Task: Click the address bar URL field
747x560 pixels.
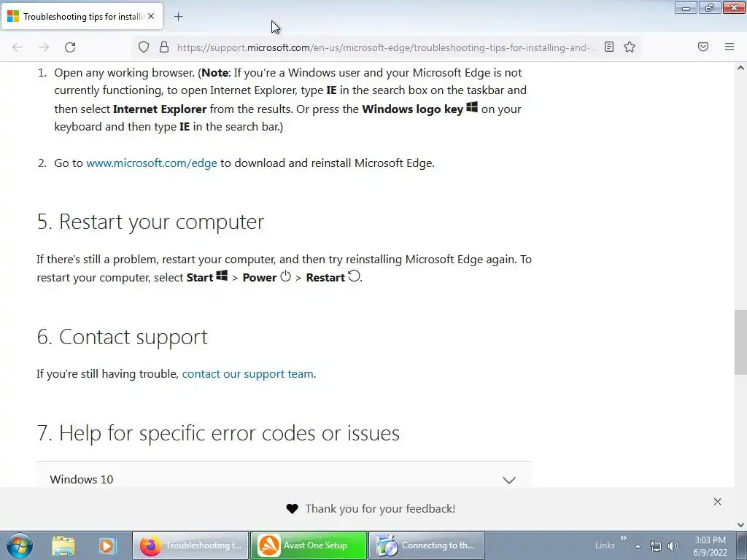Action: coord(386,47)
